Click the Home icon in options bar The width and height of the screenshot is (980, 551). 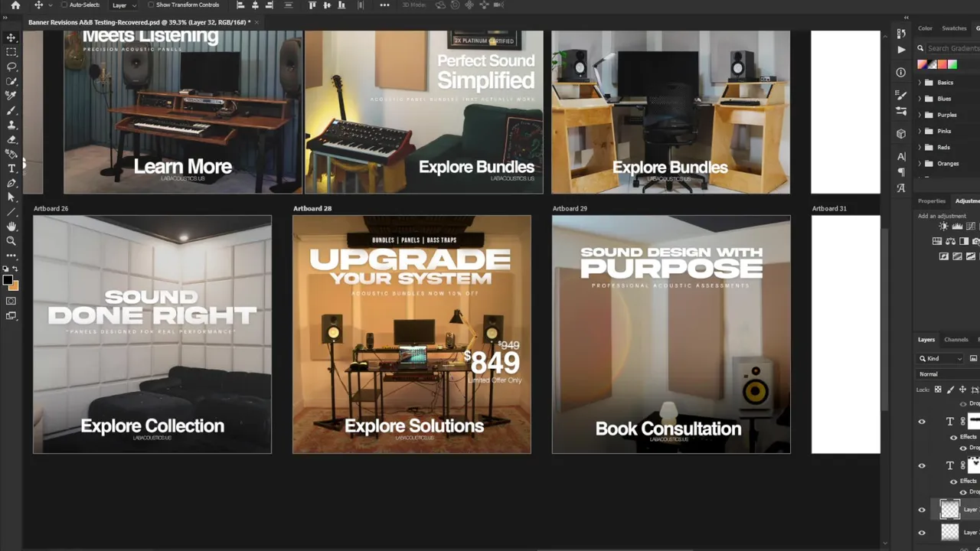[x=15, y=5]
